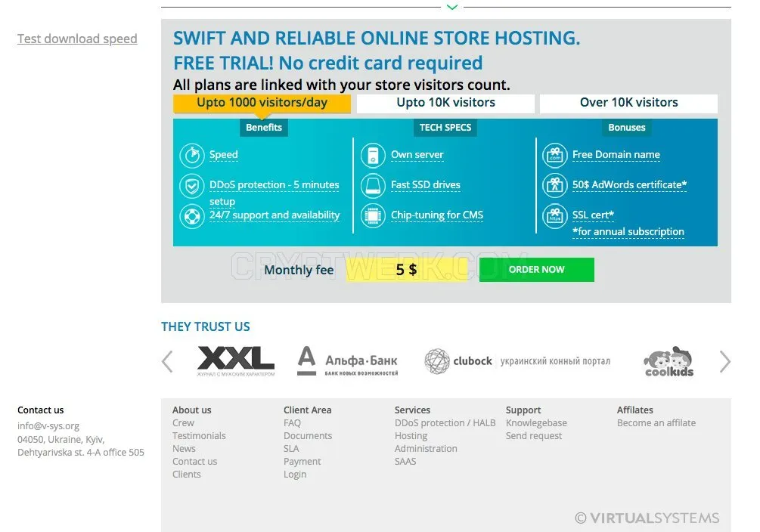Click the info@v-sys.org email address

click(48, 426)
